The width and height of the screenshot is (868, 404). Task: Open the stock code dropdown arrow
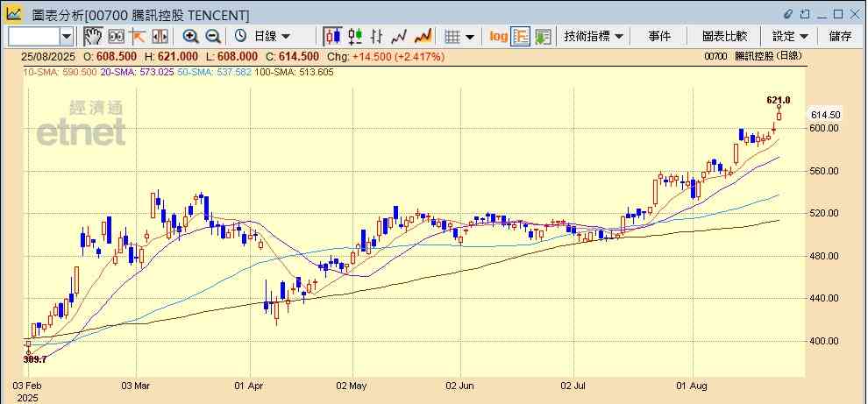(x=67, y=37)
